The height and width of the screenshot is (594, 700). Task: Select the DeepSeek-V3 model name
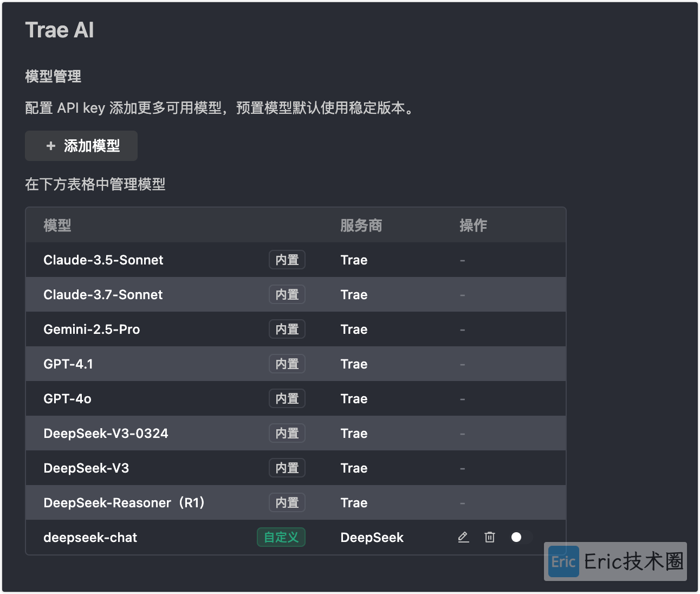86,468
